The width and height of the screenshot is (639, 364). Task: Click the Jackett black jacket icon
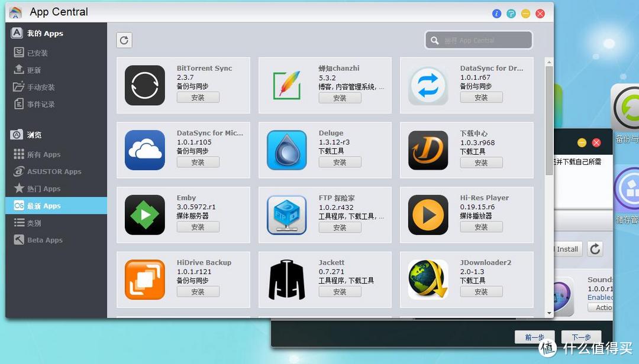[286, 279]
